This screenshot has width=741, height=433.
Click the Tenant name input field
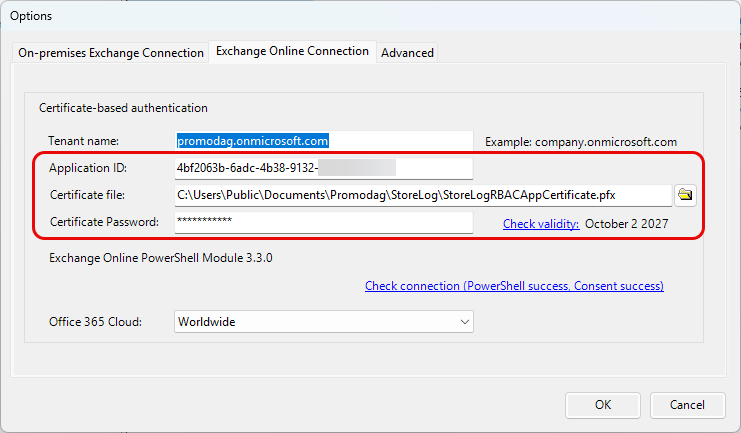click(x=324, y=141)
